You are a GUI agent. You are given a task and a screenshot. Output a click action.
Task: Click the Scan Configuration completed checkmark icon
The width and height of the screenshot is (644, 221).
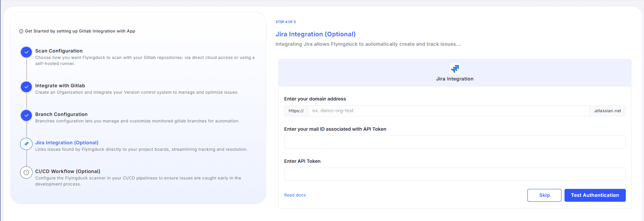(x=26, y=52)
